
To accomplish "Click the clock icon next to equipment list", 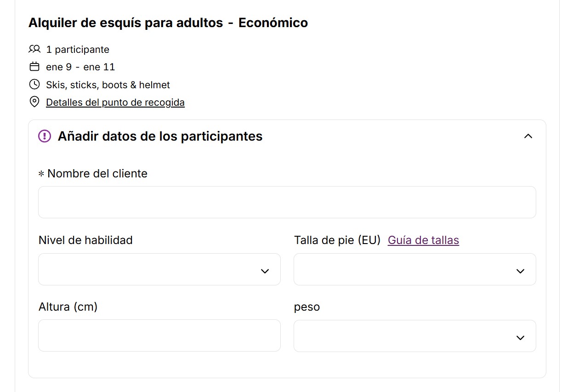I will click(34, 85).
